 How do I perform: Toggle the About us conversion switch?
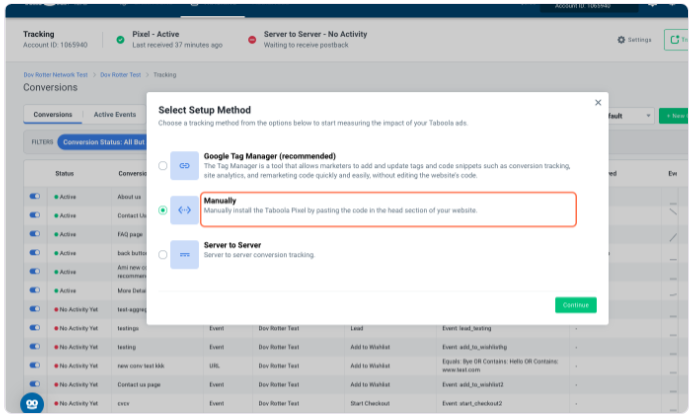(x=35, y=196)
